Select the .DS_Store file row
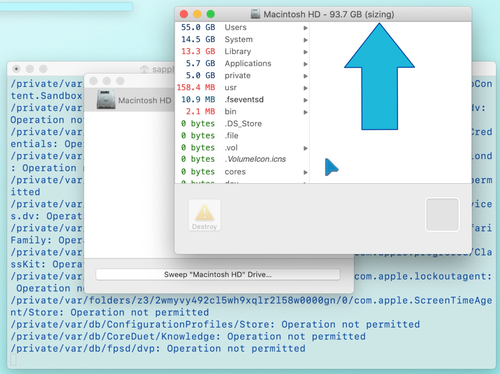Viewport: 500px width, 374px height. point(242,124)
